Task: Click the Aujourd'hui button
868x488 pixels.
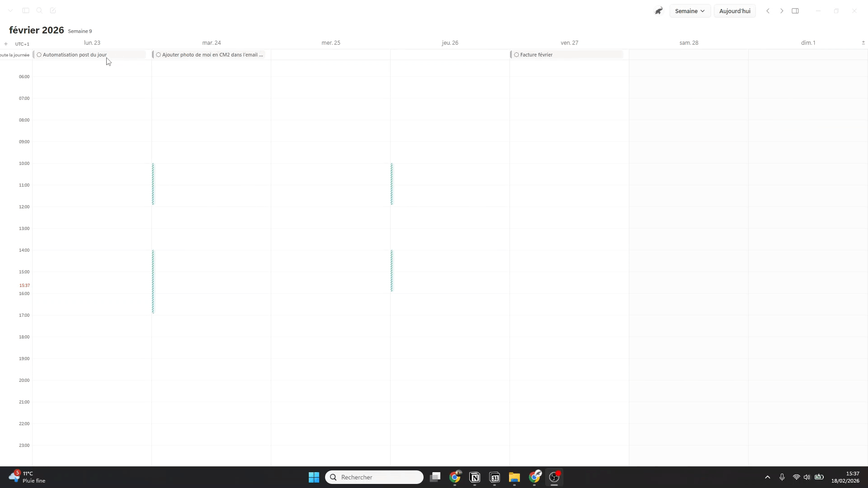Action: 735,10
